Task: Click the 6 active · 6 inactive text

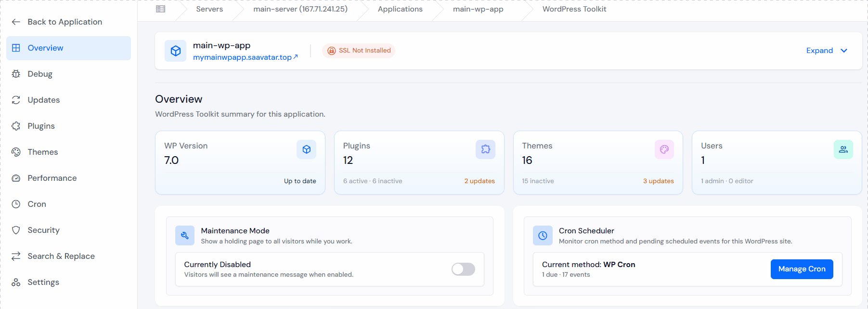Action: coord(373,181)
